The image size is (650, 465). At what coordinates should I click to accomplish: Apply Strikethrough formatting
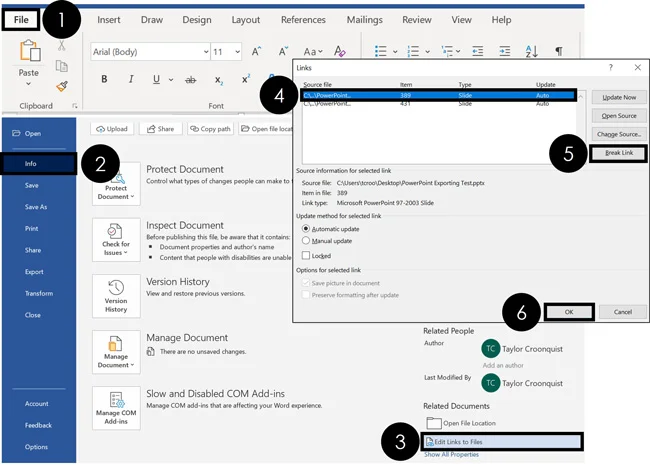click(190, 80)
